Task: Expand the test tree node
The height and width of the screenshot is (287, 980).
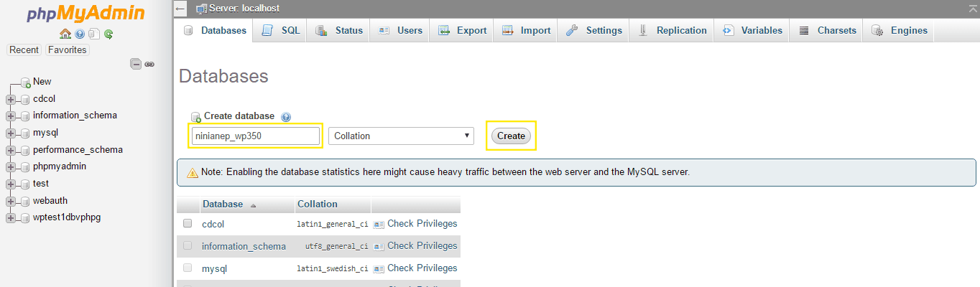Action: coord(10,184)
